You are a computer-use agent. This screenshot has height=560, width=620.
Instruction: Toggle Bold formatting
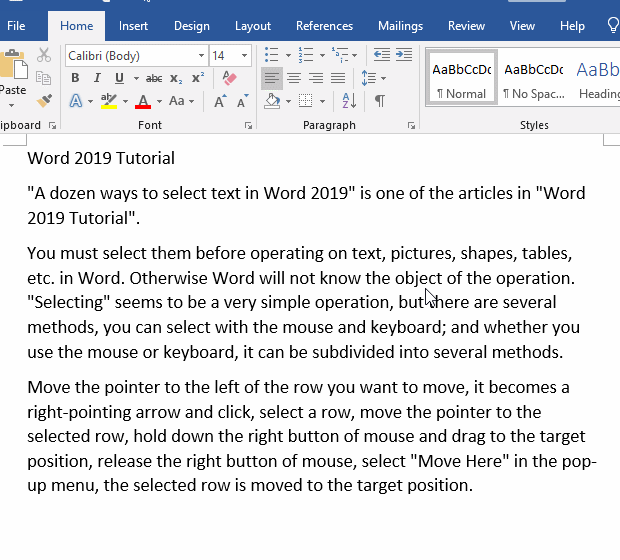pos(75,78)
